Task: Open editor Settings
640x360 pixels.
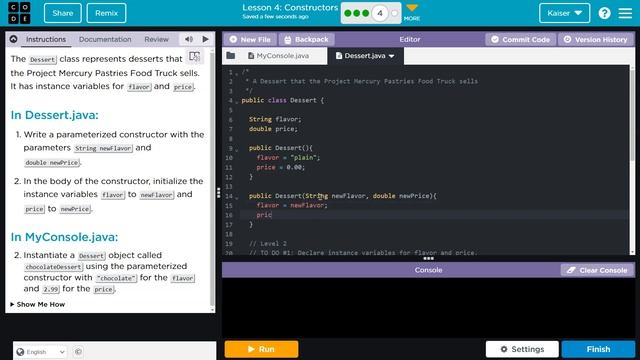Action: pyautogui.click(x=522, y=349)
